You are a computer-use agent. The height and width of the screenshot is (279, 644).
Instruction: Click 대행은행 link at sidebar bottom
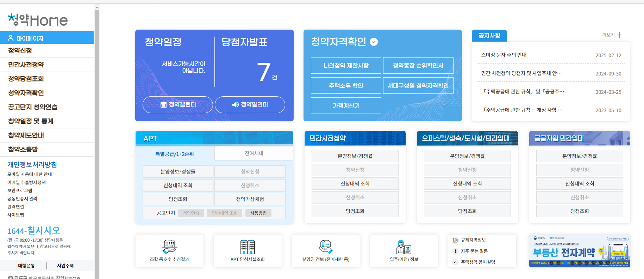tap(26, 266)
